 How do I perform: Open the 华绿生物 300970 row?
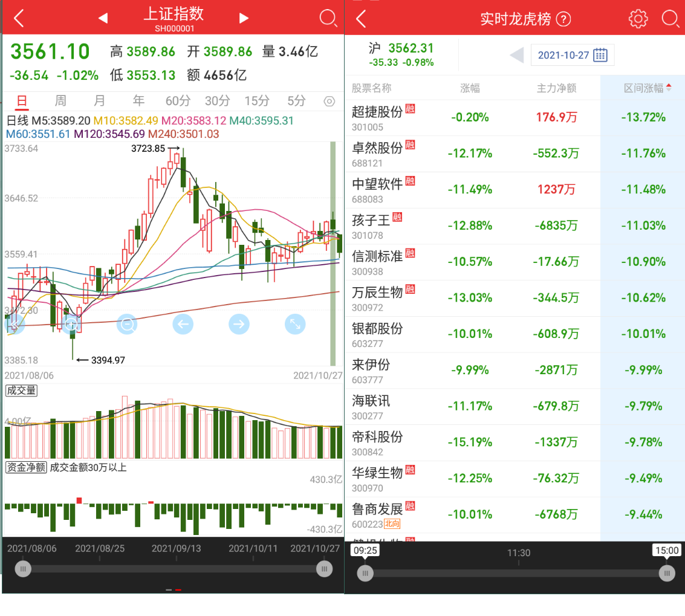[x=515, y=479]
